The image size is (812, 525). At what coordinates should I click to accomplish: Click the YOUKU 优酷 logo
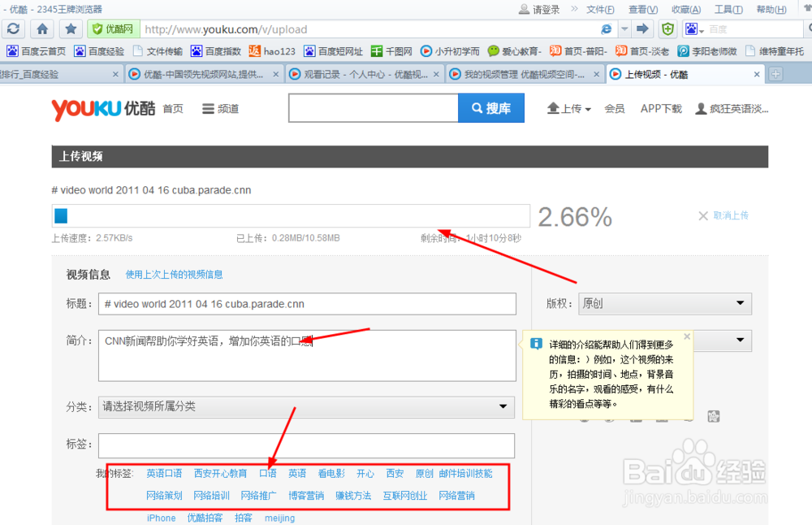pos(103,109)
